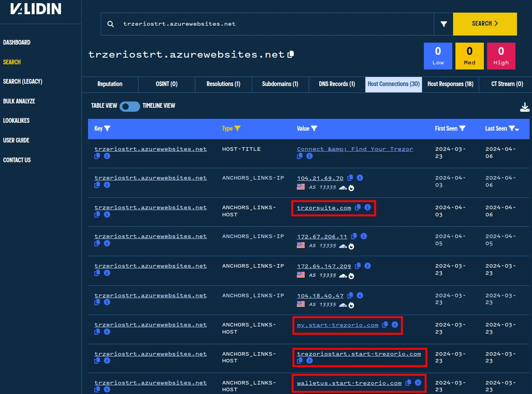Click the yellow SEARCH button
The width and height of the screenshot is (532, 394).
tap(485, 24)
